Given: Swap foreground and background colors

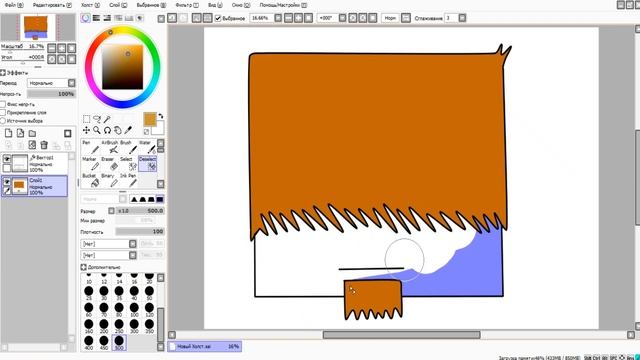Looking at the screenshot, I should coord(160,116).
